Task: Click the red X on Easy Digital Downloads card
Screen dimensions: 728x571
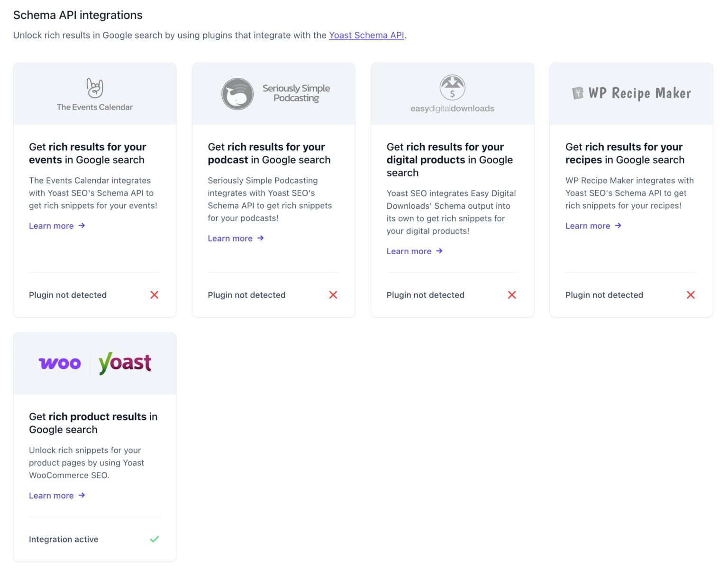Action: tap(512, 295)
